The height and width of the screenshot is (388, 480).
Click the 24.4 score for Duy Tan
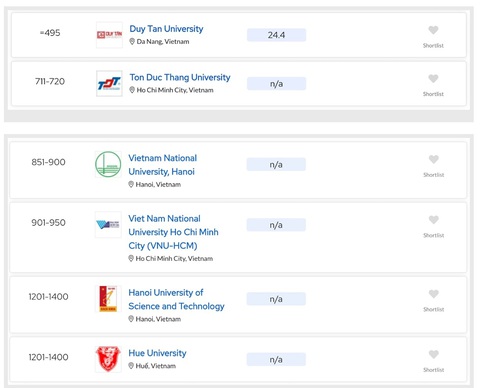276,35
